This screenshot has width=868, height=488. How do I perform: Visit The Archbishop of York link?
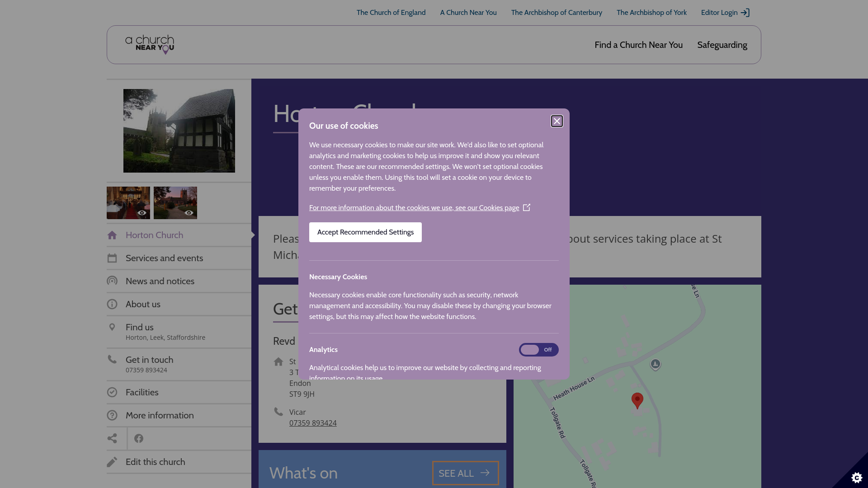coord(651,13)
